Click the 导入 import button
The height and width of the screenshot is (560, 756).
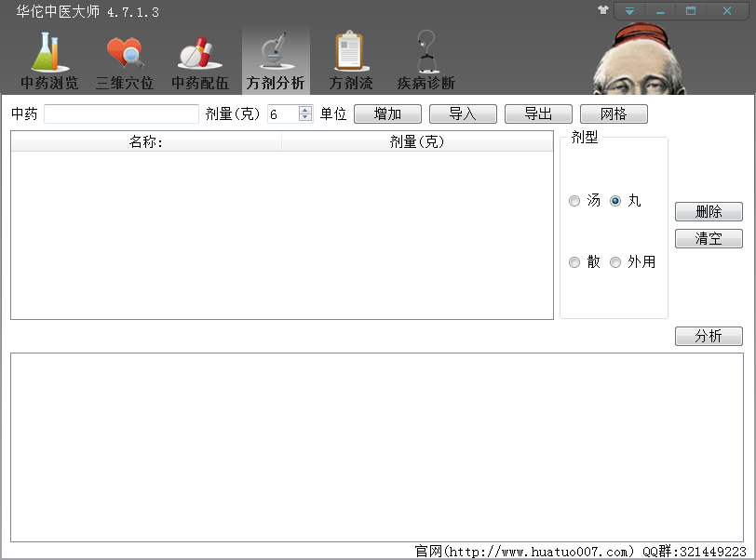(x=463, y=113)
